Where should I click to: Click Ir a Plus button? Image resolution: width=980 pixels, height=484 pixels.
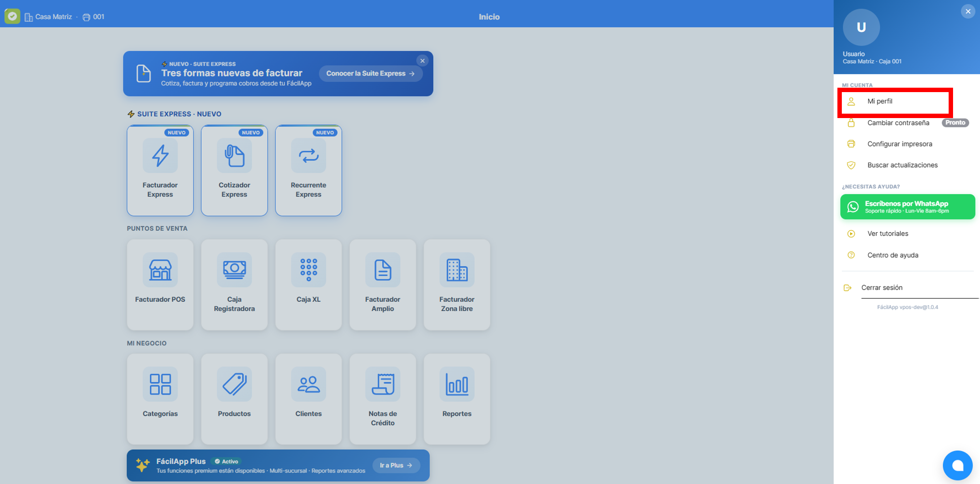[x=396, y=465]
